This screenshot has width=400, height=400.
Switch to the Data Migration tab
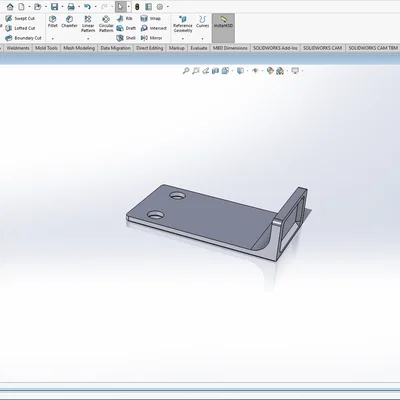[115, 48]
